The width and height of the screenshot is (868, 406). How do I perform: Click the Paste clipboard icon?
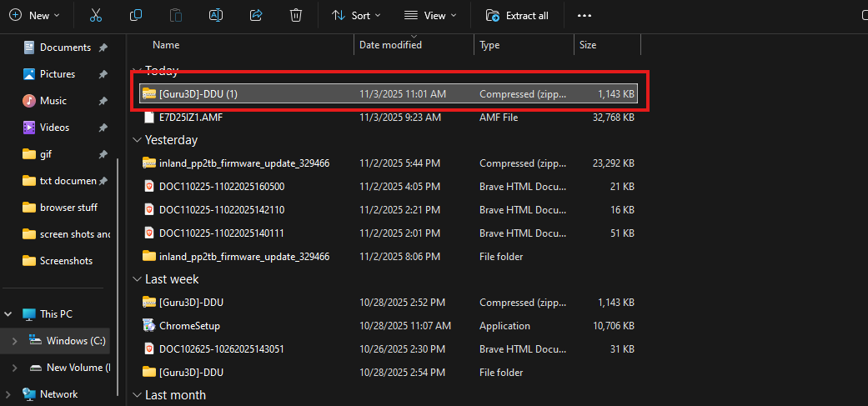point(175,16)
